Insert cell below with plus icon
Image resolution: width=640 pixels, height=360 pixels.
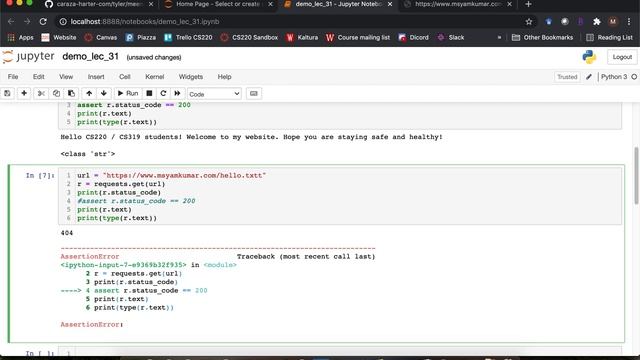24,93
